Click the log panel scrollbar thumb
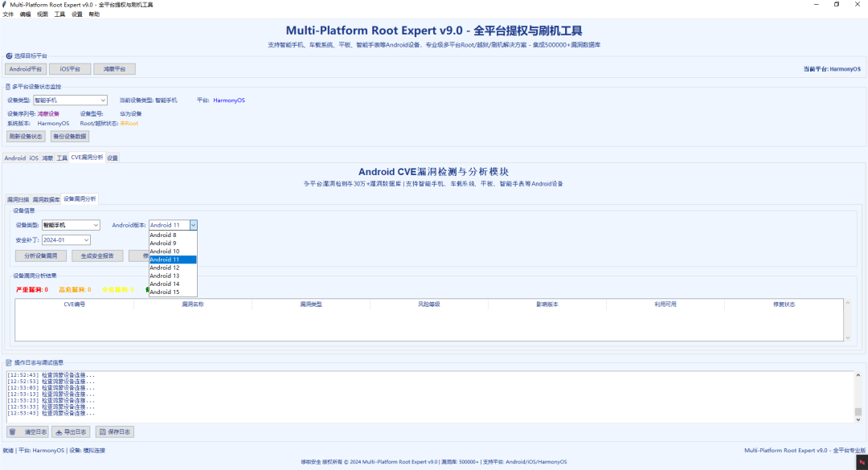The image size is (868, 470). click(x=858, y=412)
